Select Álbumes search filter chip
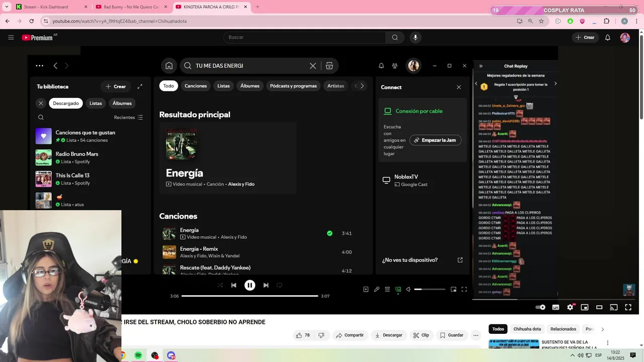Screen dimensions: 644x362 250,85
